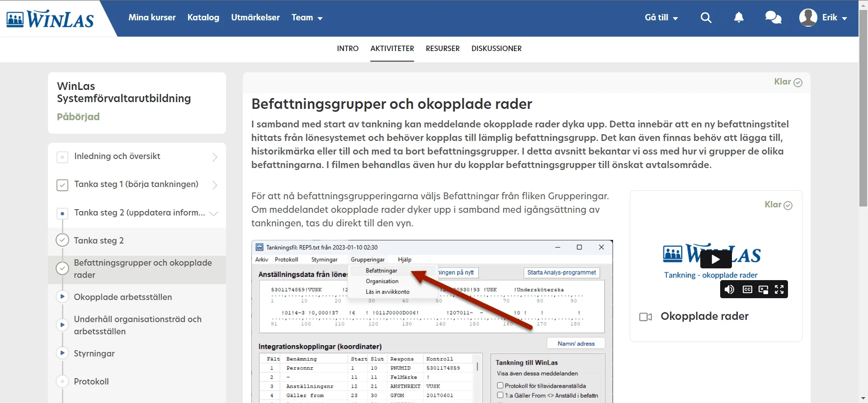868x403 pixels.
Task: Expand the Tanka steg 1 chevron
Action: [215, 185]
